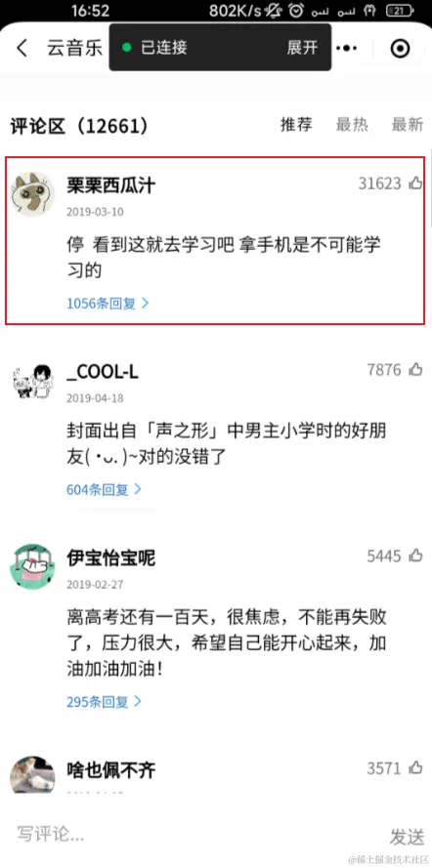Open _COOL-L's avatar picture
The width and height of the screenshot is (432, 868).
(32, 381)
